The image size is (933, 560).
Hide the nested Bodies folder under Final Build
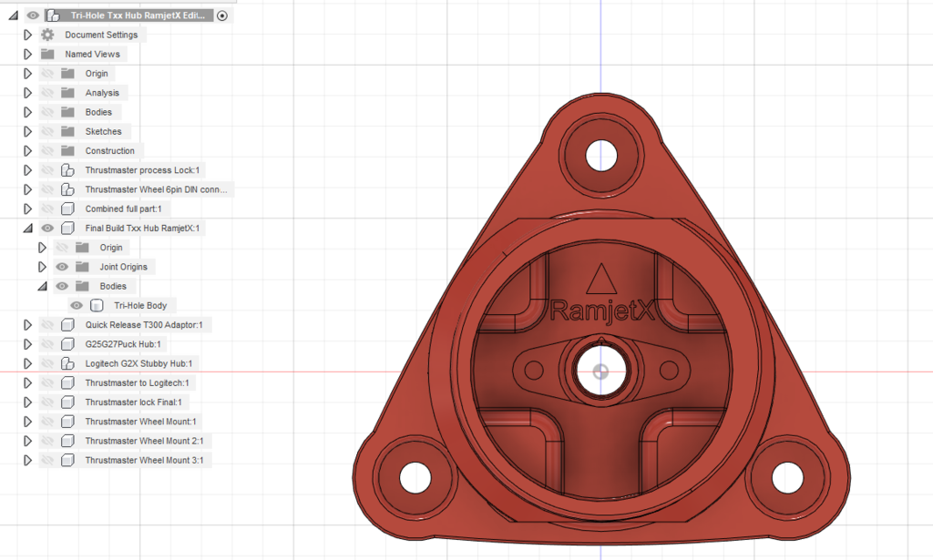62,286
